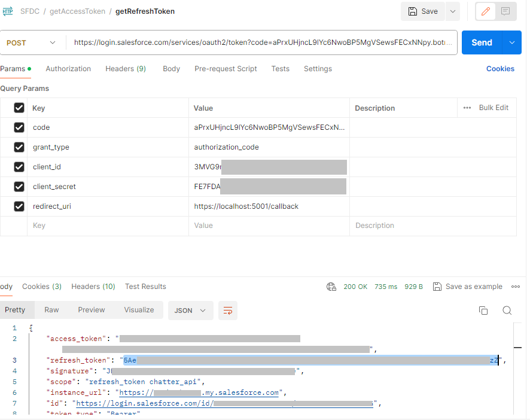Open response Cookies (3) tab
The width and height of the screenshot is (530, 420).
click(42, 287)
